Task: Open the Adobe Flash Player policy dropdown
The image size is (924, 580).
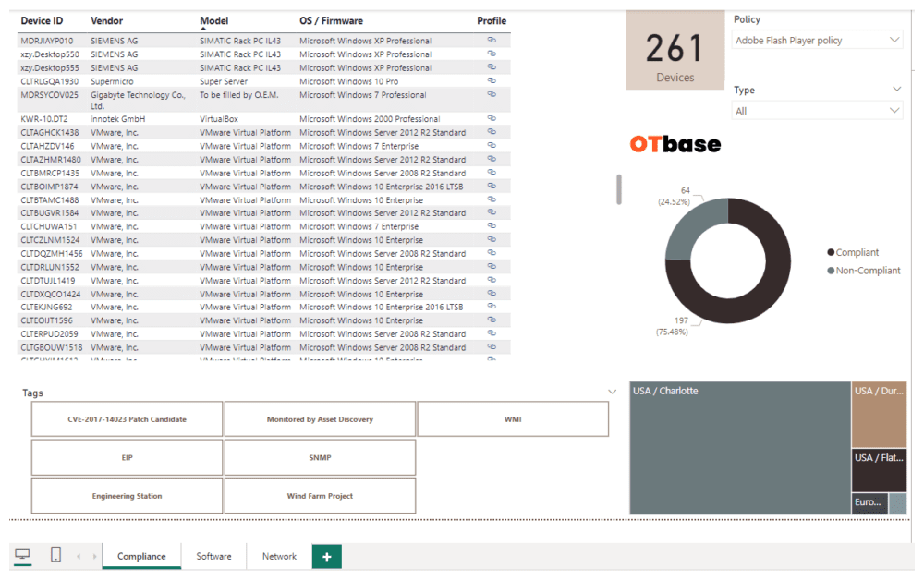Action: (x=817, y=41)
